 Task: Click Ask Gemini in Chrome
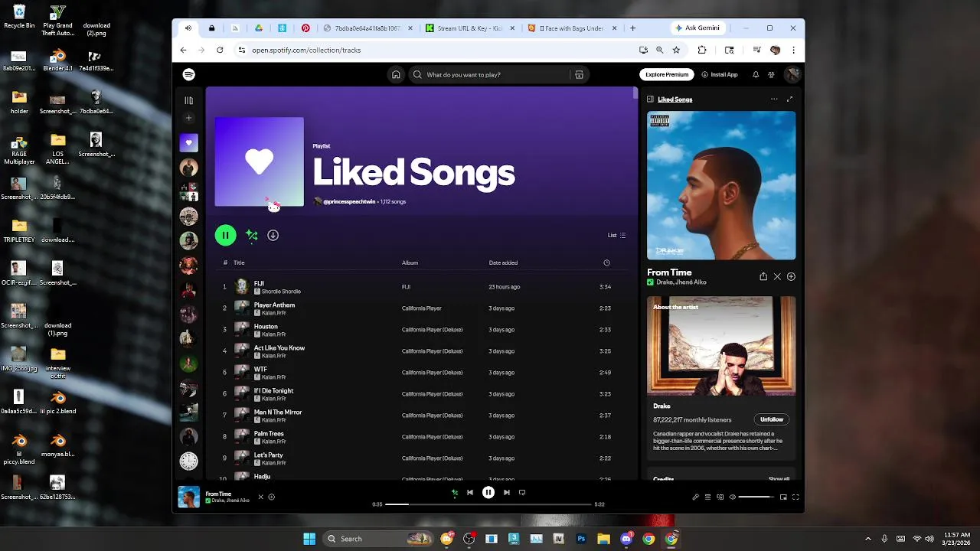697,28
